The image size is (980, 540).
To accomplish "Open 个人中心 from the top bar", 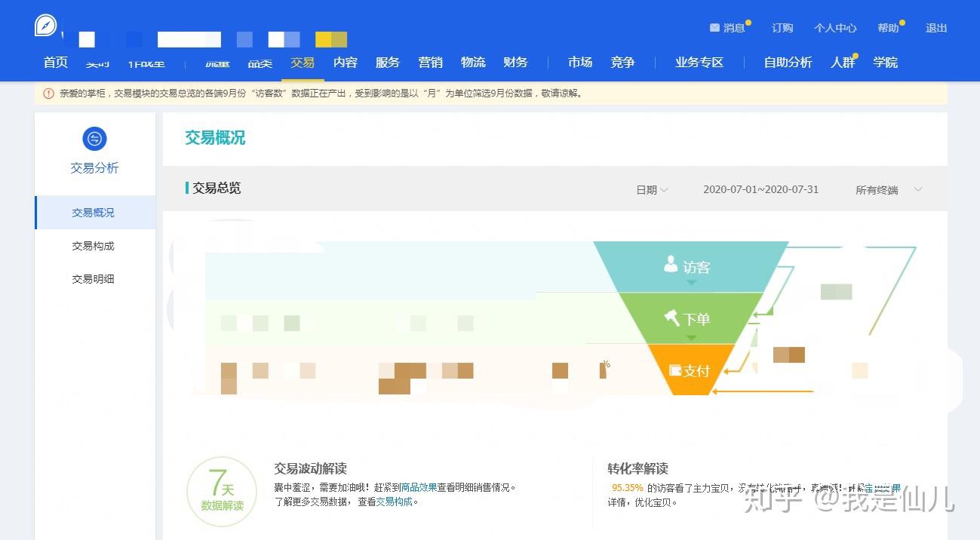I will pos(835,28).
